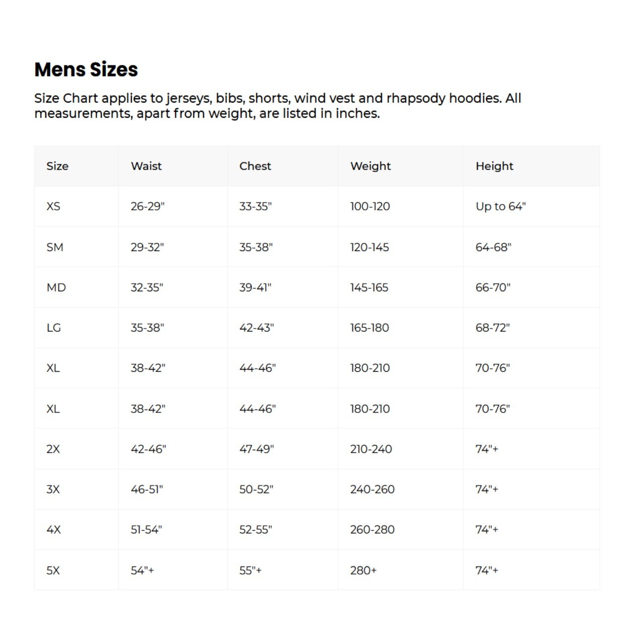Select the Waist column header
This screenshot has height=644, width=644.
coord(146,166)
